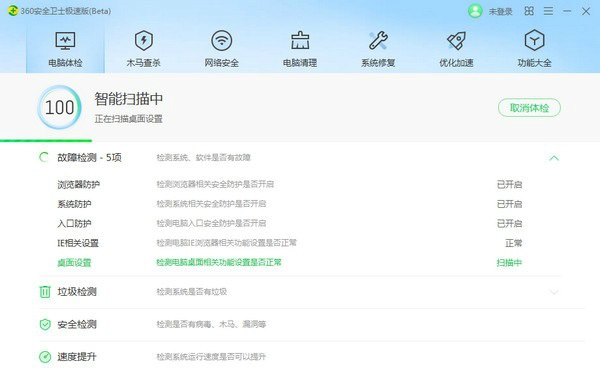Select the 垃圾检测 heading
Image resolution: width=600 pixels, height=378 pixels.
pos(77,292)
